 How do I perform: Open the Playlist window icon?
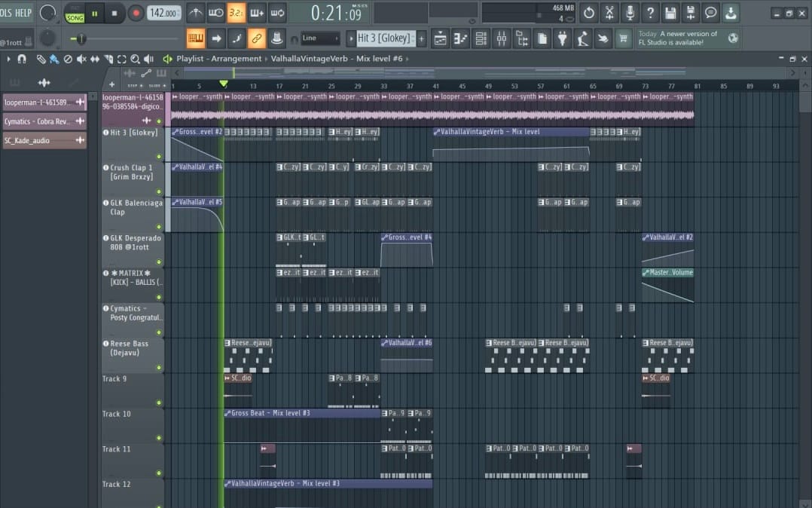coord(440,38)
